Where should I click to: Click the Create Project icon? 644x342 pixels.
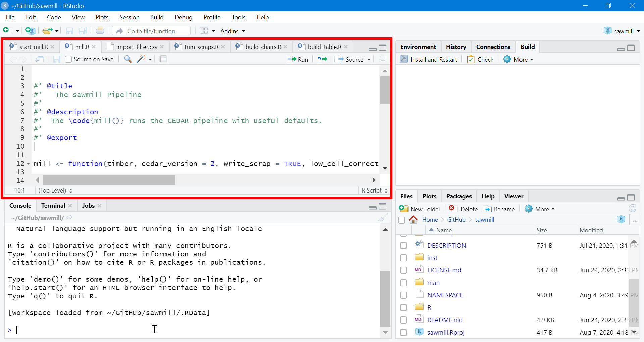click(x=30, y=31)
